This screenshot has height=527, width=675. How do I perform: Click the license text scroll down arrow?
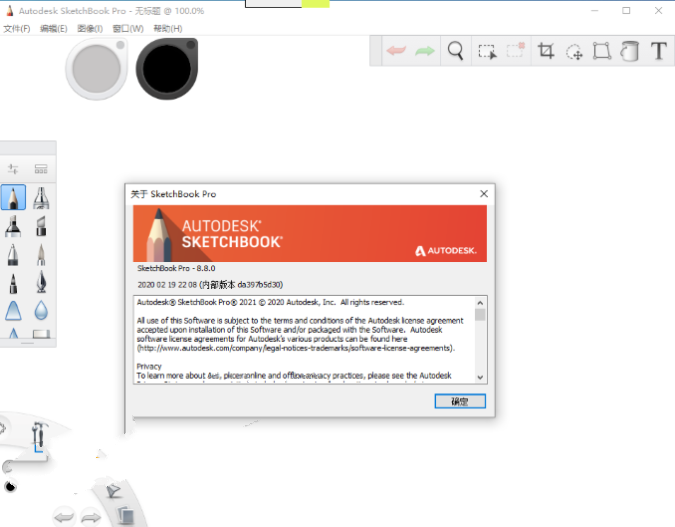(x=480, y=378)
